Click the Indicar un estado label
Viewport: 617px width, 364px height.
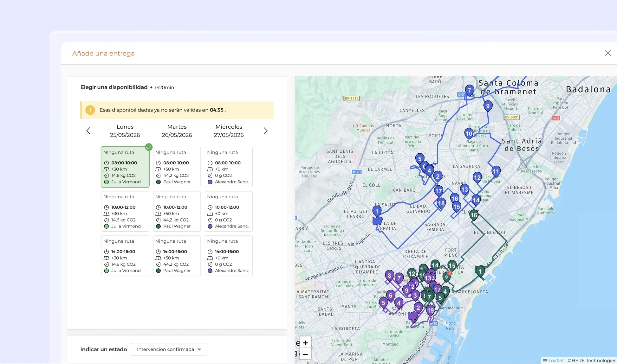[104, 349]
